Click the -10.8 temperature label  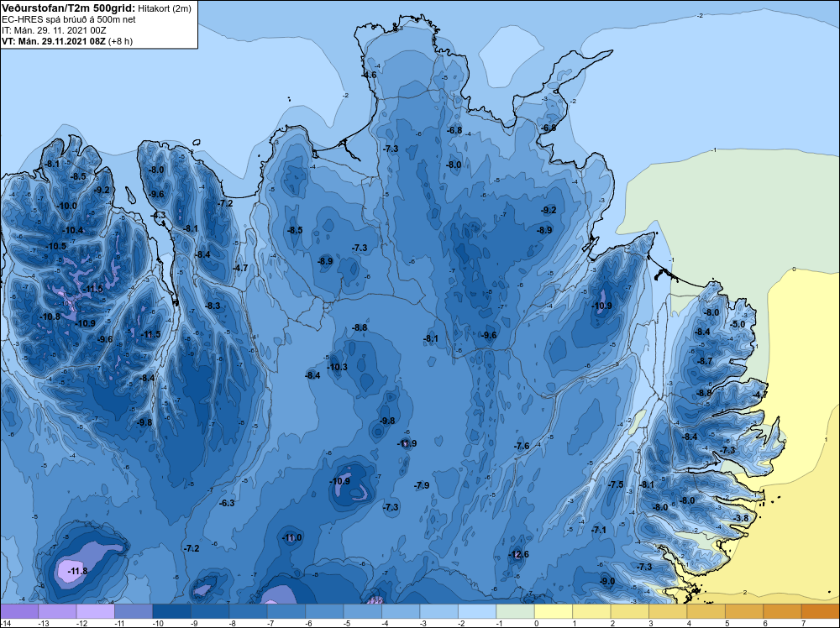(51, 317)
